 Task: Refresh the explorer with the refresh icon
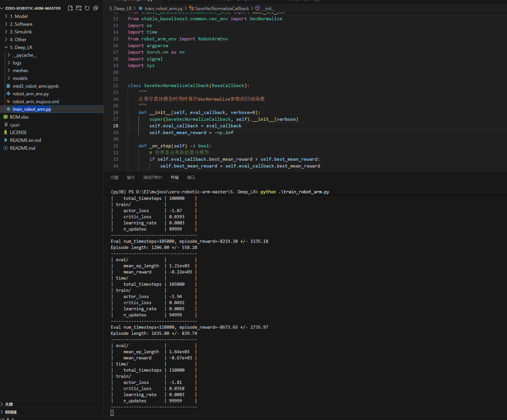87,8
